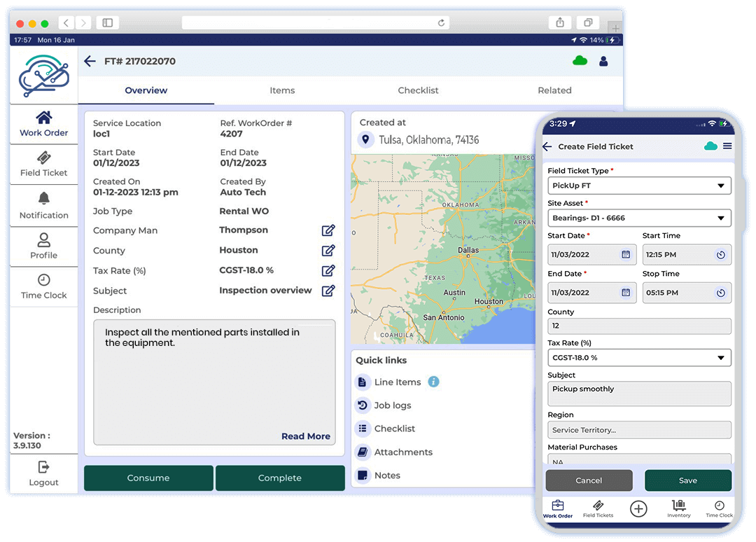Switch to the Items tab

(x=282, y=90)
